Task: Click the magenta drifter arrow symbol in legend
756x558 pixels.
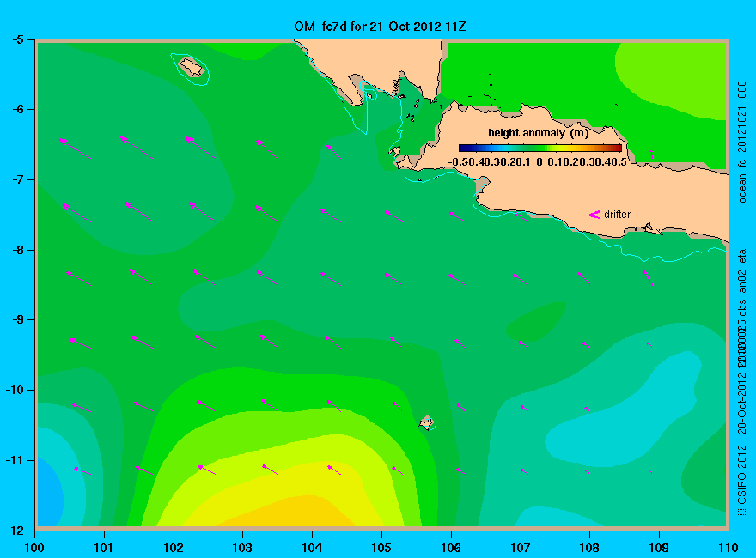Action: 594,215
